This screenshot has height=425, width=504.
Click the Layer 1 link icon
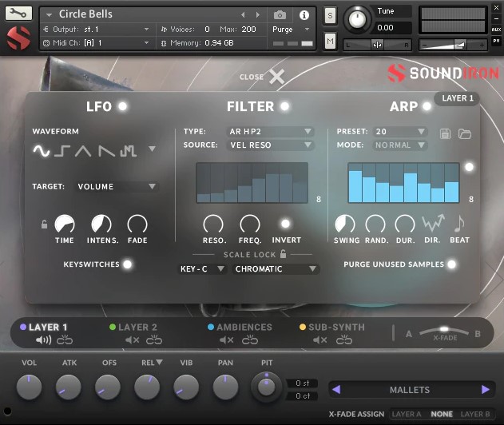click(x=65, y=340)
